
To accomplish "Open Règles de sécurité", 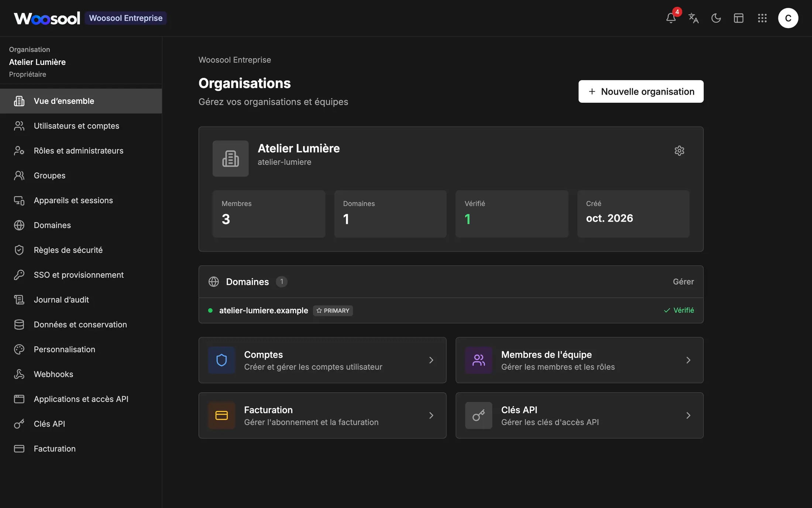I will pyautogui.click(x=81, y=250).
